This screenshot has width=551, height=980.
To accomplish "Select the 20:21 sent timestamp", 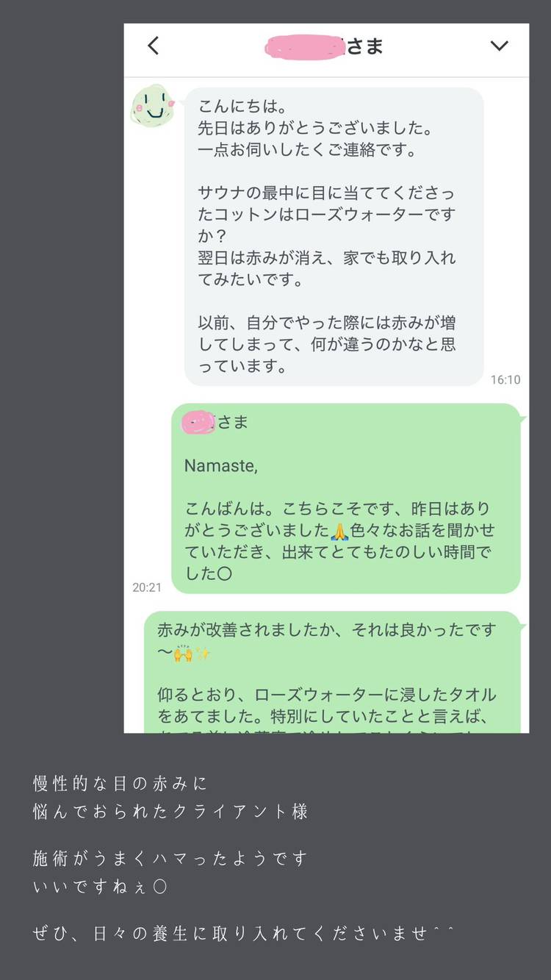I will (x=147, y=587).
